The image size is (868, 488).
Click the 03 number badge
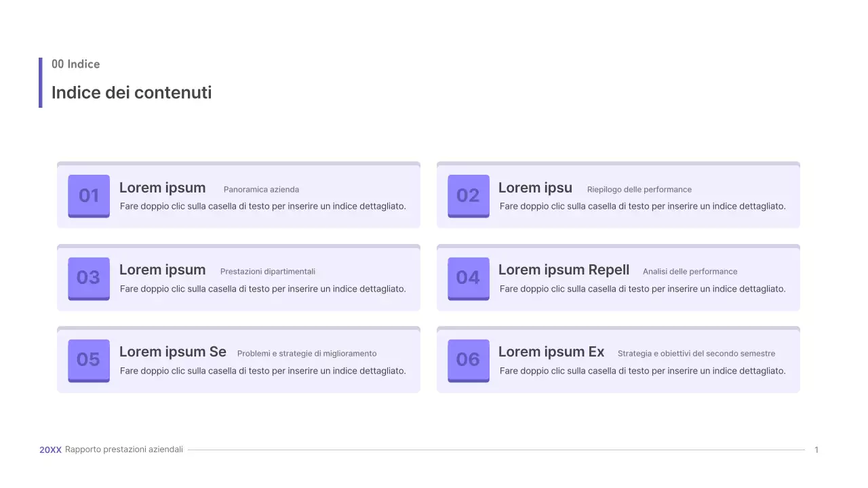(89, 278)
